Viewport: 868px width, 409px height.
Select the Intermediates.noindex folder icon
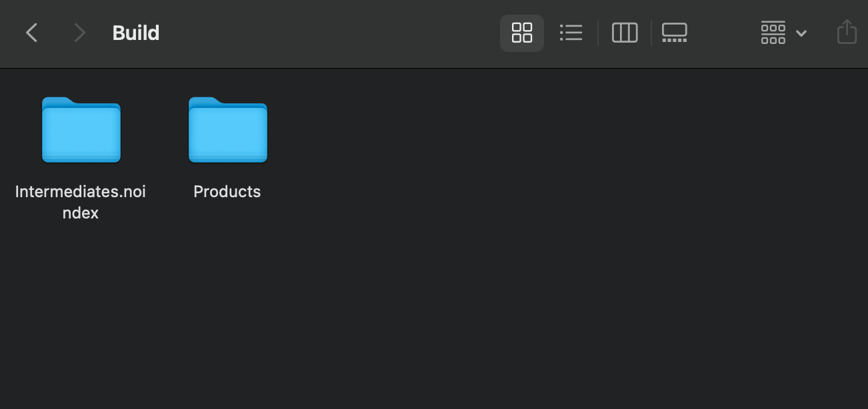point(81,130)
